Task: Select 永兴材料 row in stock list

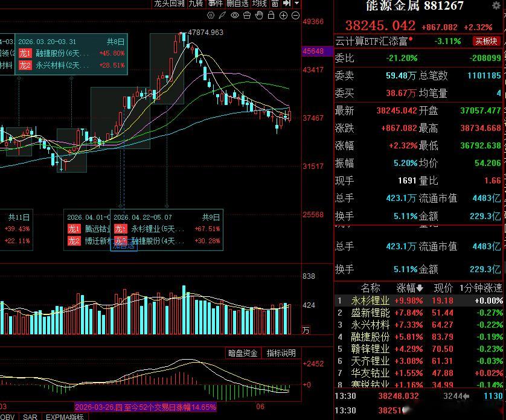Action: tap(419, 325)
